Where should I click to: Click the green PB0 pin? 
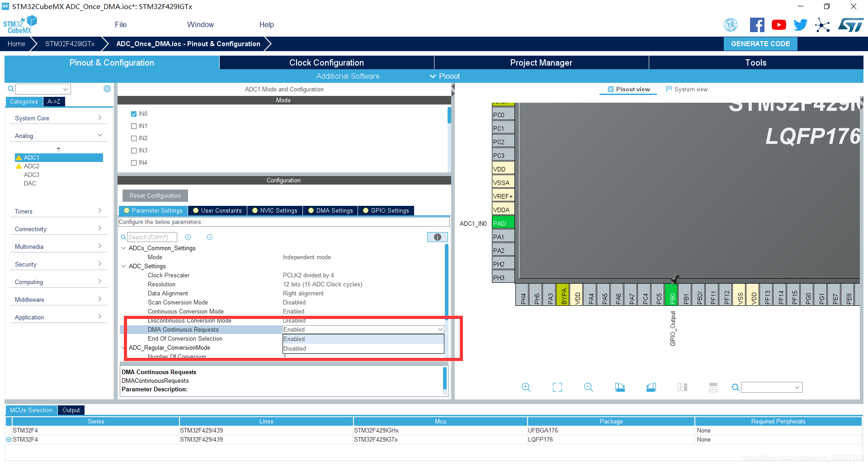point(672,295)
